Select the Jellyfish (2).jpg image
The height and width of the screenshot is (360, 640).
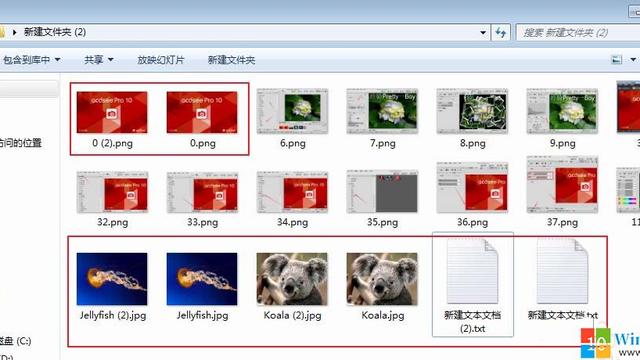coord(112,279)
